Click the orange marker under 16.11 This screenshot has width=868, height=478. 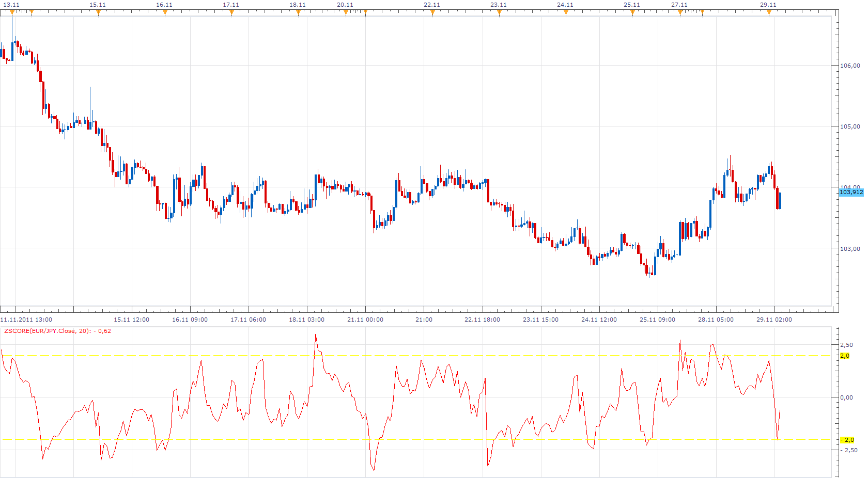165,12
